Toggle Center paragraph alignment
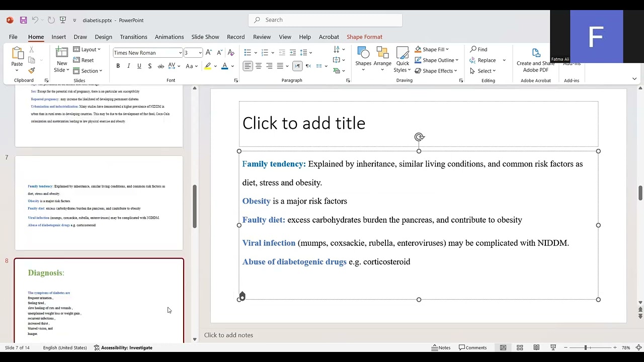This screenshot has height=362, width=644. 259,66
